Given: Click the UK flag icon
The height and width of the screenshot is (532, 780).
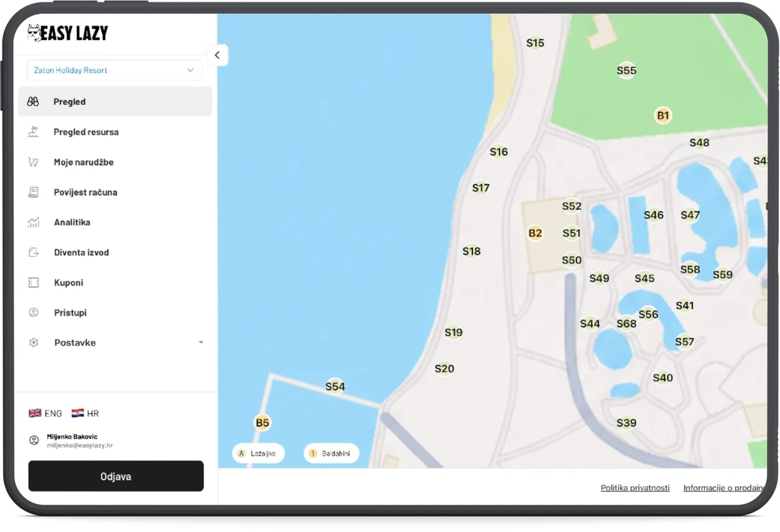Looking at the screenshot, I should pyautogui.click(x=35, y=413).
